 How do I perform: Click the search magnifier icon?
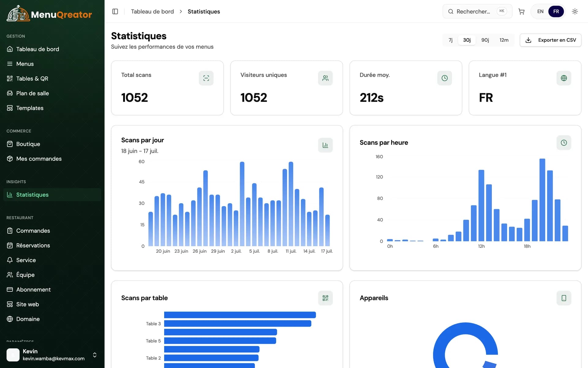tap(450, 11)
